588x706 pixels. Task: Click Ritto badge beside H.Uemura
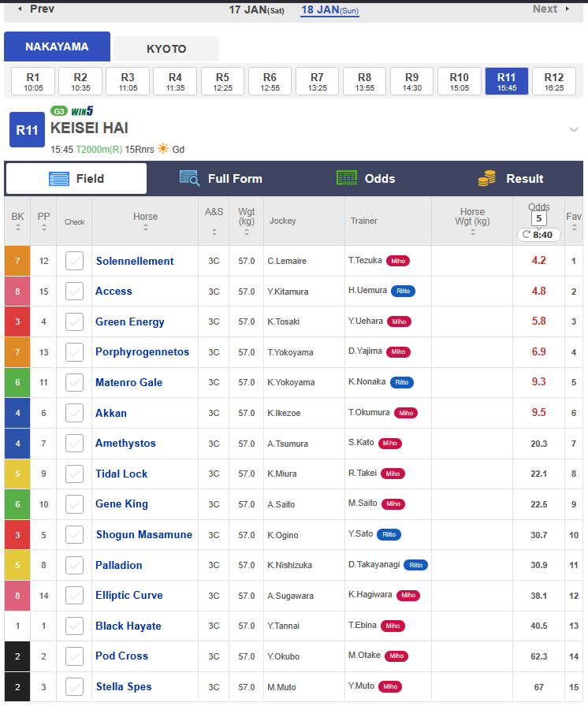coord(403,292)
